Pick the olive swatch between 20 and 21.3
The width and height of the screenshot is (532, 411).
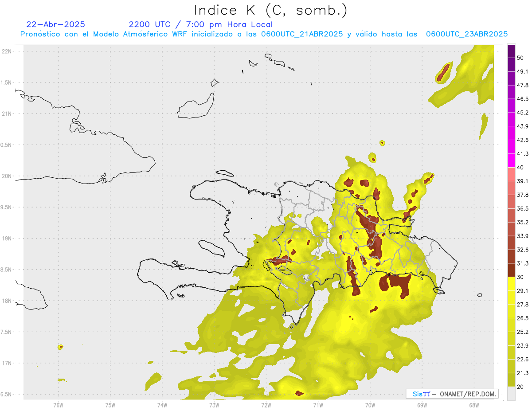511,380
